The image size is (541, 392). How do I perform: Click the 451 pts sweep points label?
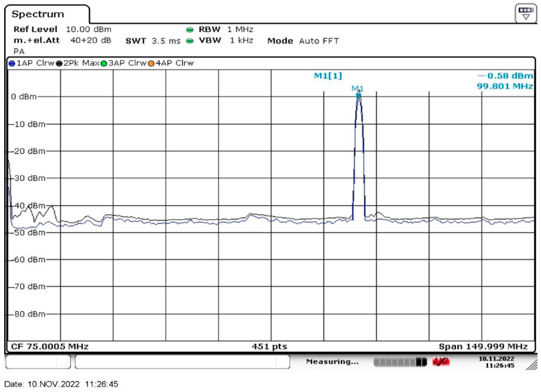pyautogui.click(x=270, y=346)
